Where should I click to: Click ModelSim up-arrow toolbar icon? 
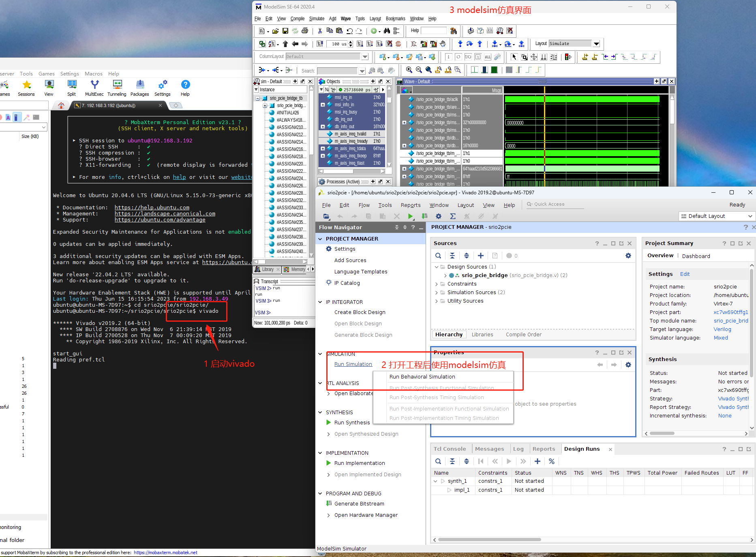(285, 44)
